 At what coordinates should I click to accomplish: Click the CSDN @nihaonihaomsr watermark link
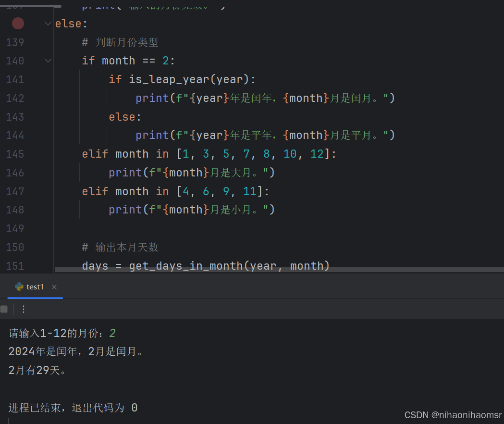[453, 415]
